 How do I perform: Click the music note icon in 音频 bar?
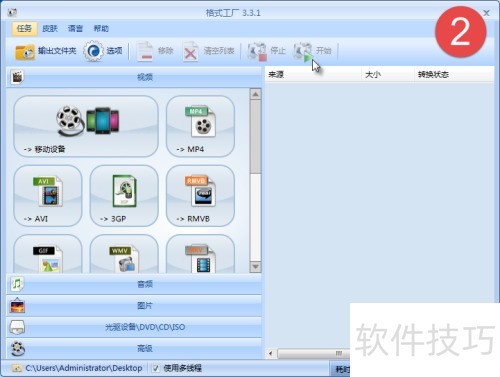tap(17, 284)
